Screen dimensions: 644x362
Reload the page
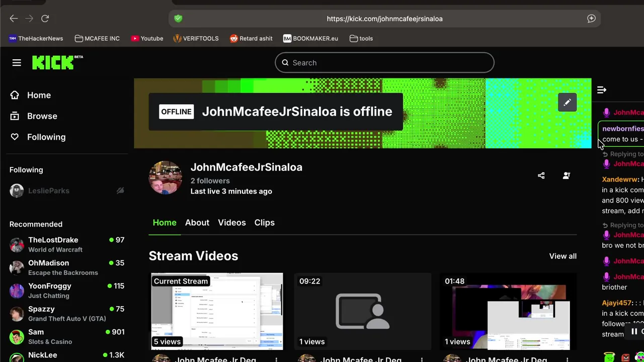coord(45,19)
